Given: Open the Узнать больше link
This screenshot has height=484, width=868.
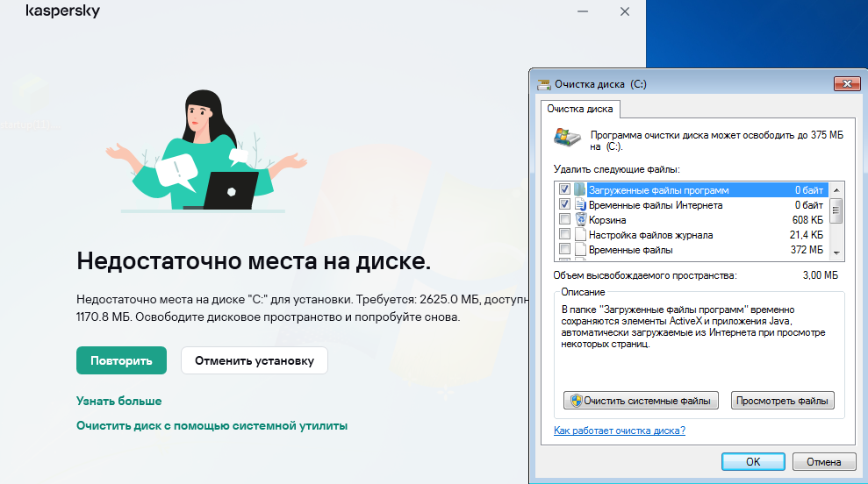Looking at the screenshot, I should coord(119,401).
